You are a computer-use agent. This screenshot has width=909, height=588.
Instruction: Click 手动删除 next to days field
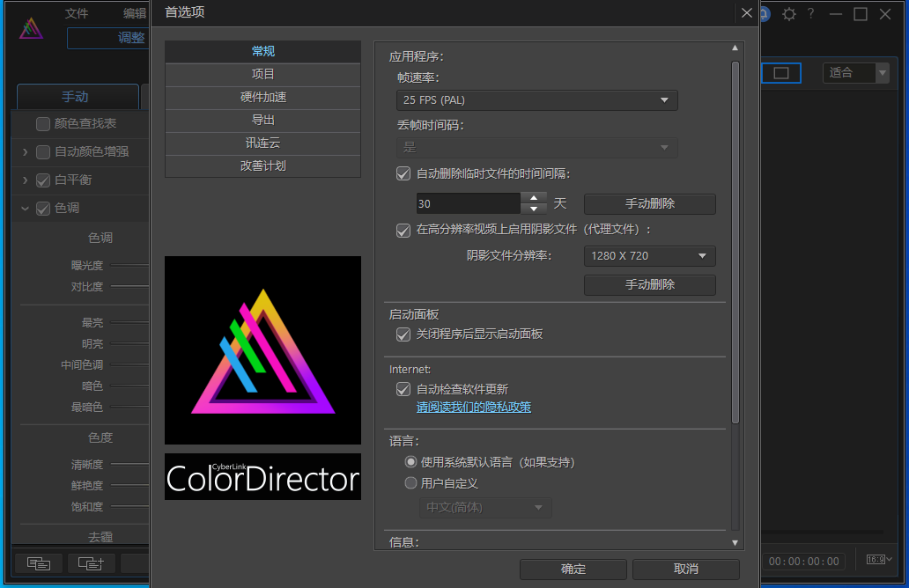pos(649,204)
